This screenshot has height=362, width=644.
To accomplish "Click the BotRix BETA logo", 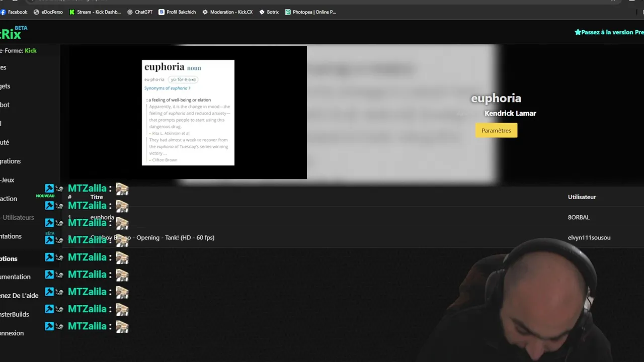I will point(14,33).
